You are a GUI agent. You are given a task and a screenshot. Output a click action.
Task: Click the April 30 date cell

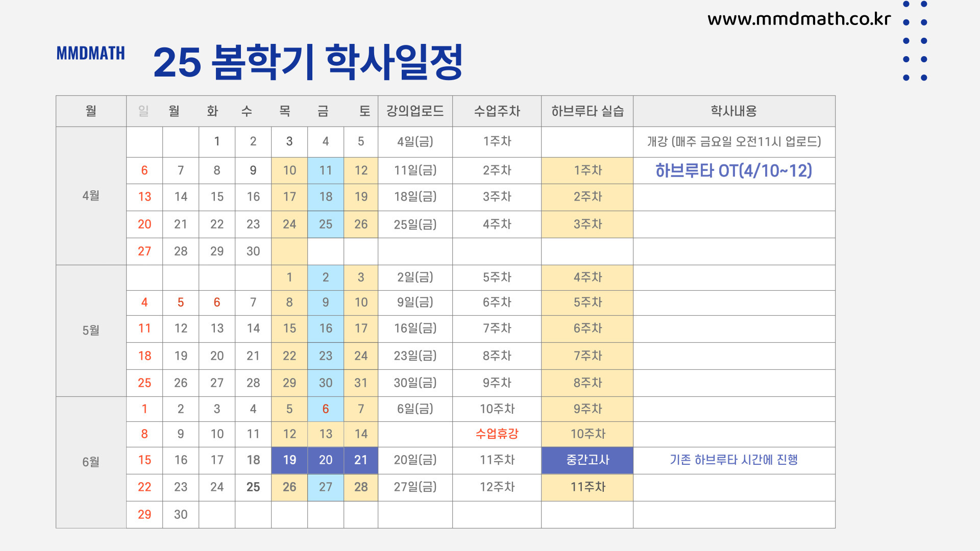(253, 252)
